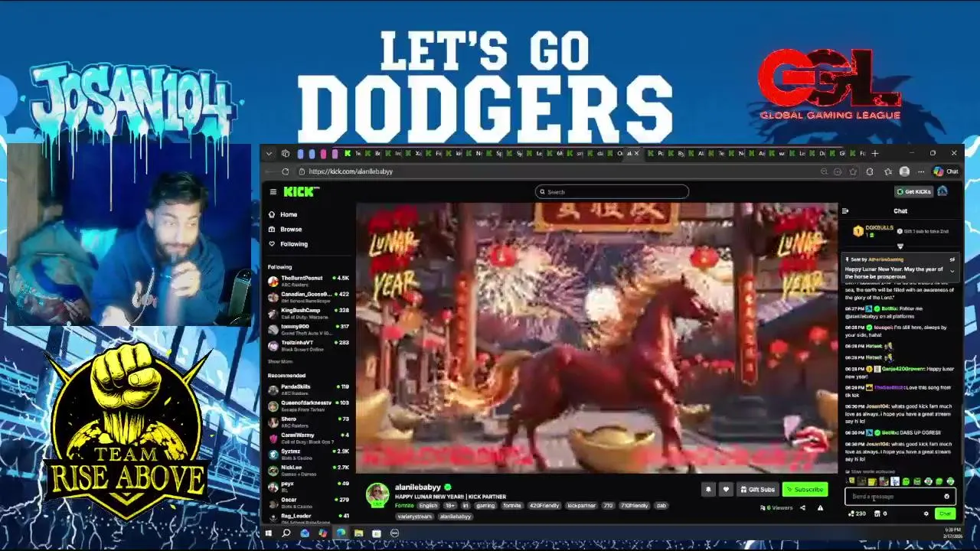Open the channel points shop icon
The image size is (980, 551).
coord(877,514)
